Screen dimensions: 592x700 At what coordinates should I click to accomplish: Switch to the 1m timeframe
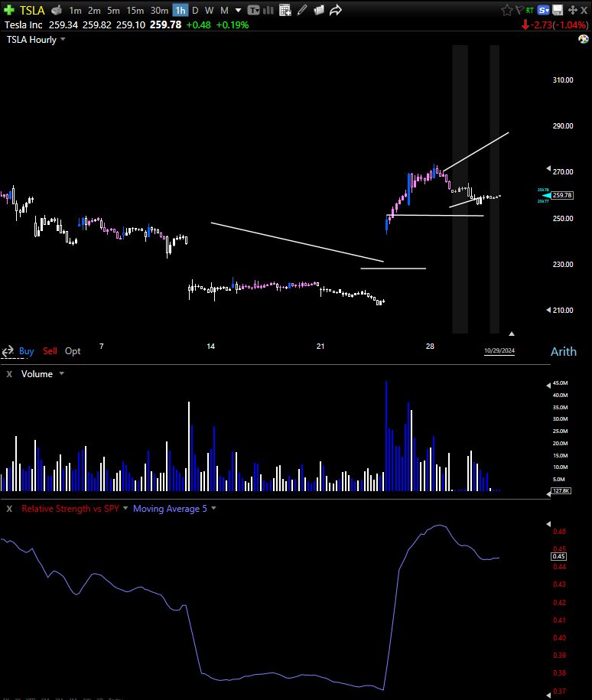coord(76,10)
